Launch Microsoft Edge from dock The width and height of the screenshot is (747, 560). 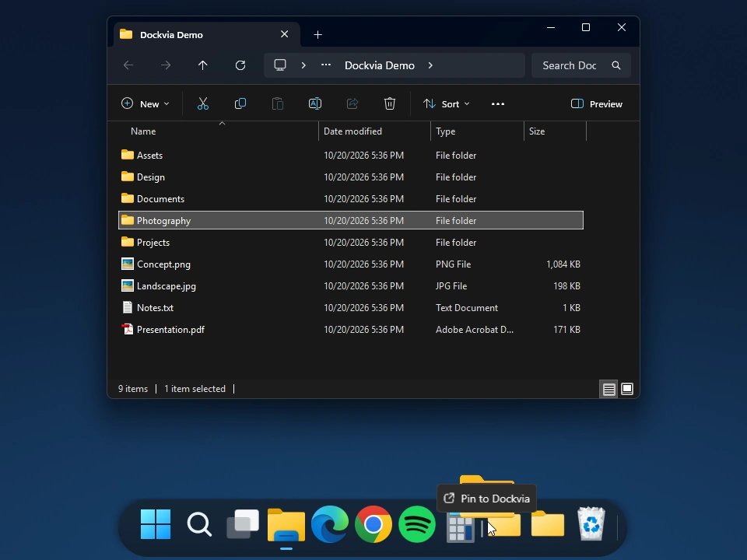pos(330,524)
